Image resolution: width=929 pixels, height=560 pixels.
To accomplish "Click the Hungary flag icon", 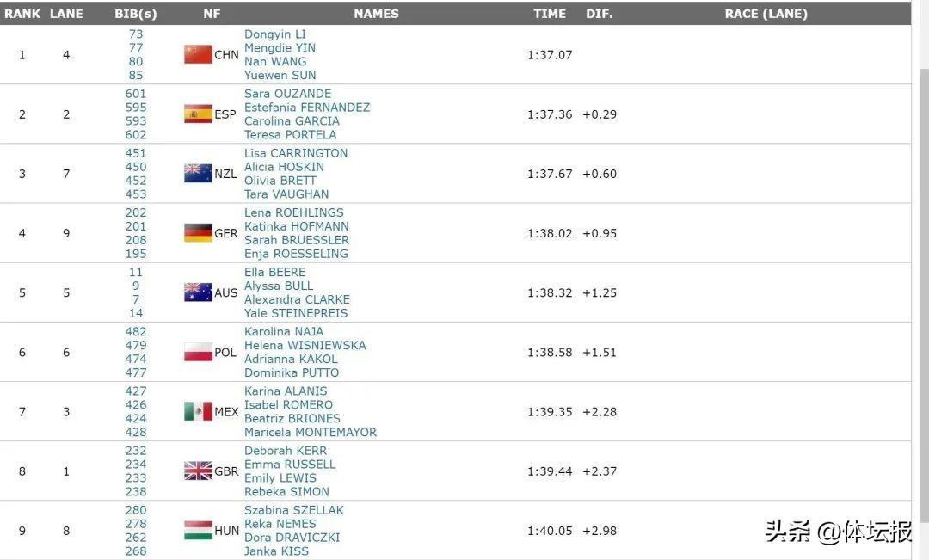I will 198,530.
